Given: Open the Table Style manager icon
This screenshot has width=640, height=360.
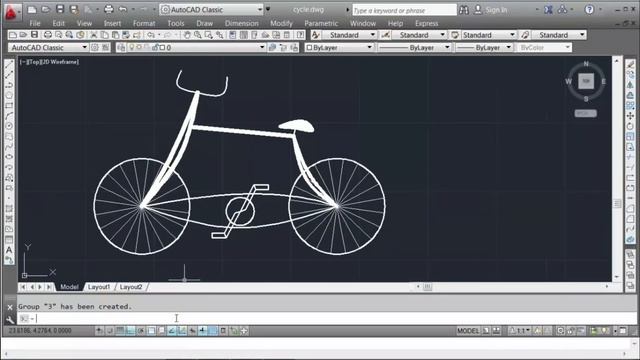Looking at the screenshot, I should pos(455,35).
